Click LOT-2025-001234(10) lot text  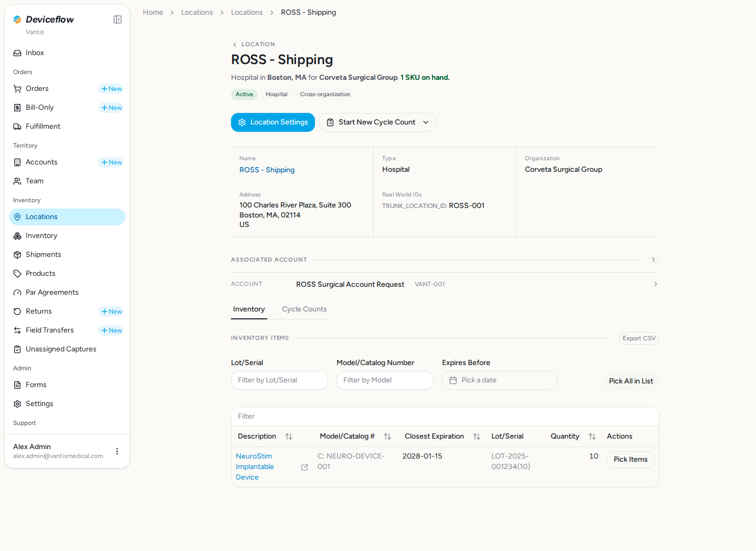click(511, 461)
